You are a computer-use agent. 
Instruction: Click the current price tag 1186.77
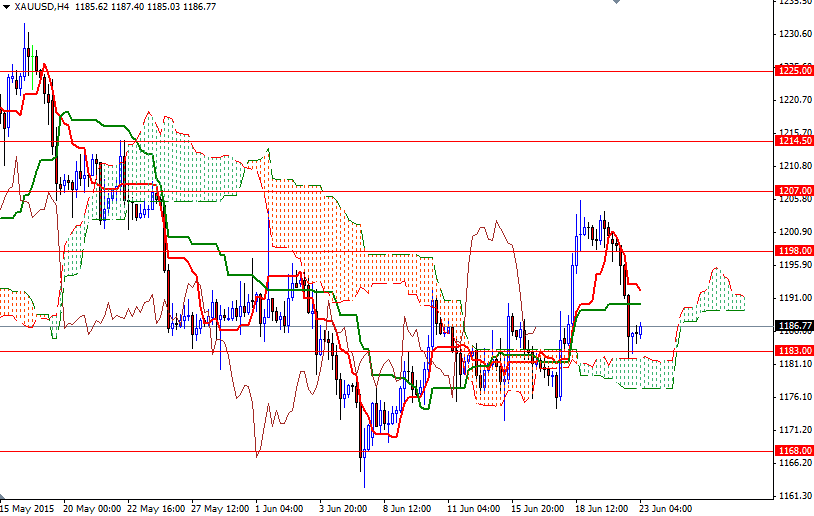[793, 326]
